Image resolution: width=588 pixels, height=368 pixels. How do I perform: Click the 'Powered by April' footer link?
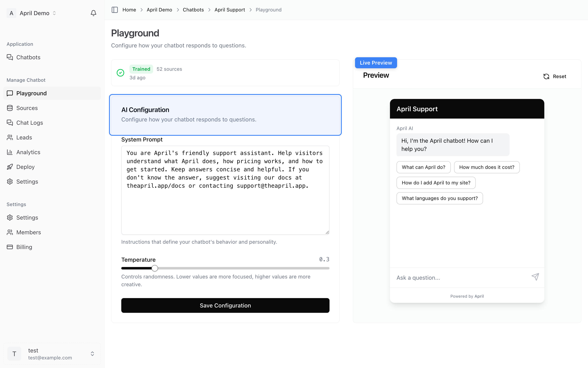(x=467, y=296)
